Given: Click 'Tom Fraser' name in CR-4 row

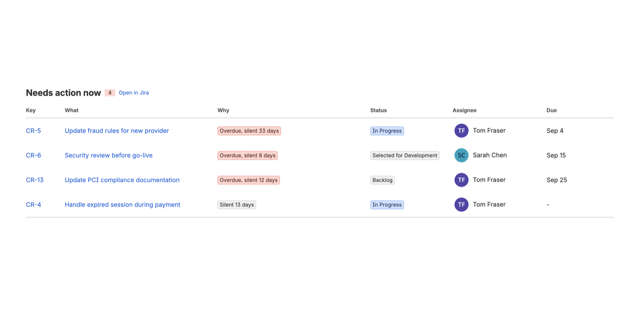Looking at the screenshot, I should pyautogui.click(x=489, y=204).
